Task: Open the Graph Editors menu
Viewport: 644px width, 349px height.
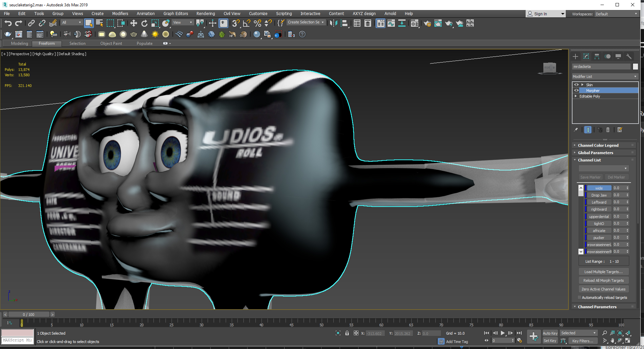Action: tap(176, 14)
